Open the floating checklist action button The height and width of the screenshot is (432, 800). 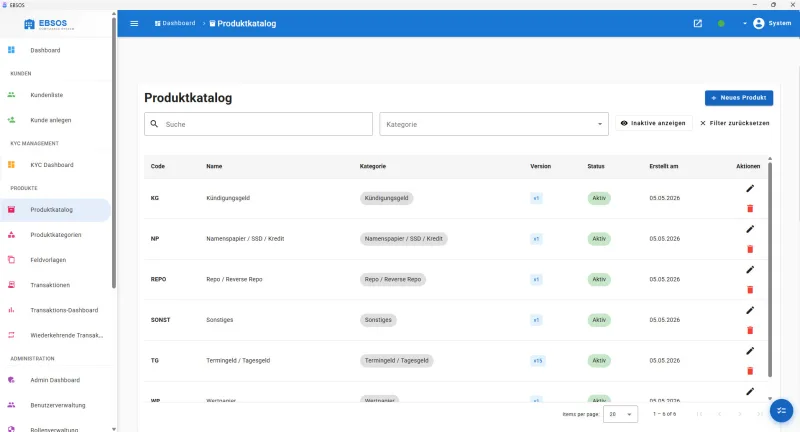781,411
